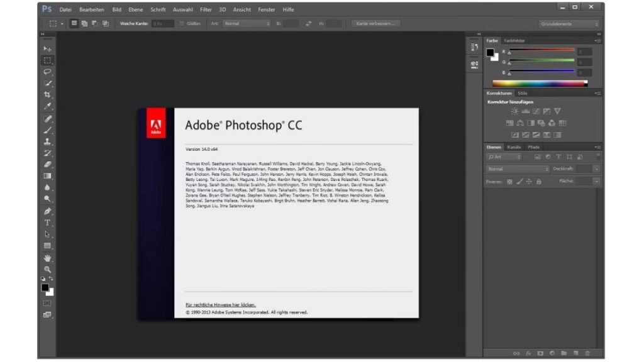Viewport: 644px width, 362px height.
Task: Select the Lasso tool
Action: click(x=47, y=72)
